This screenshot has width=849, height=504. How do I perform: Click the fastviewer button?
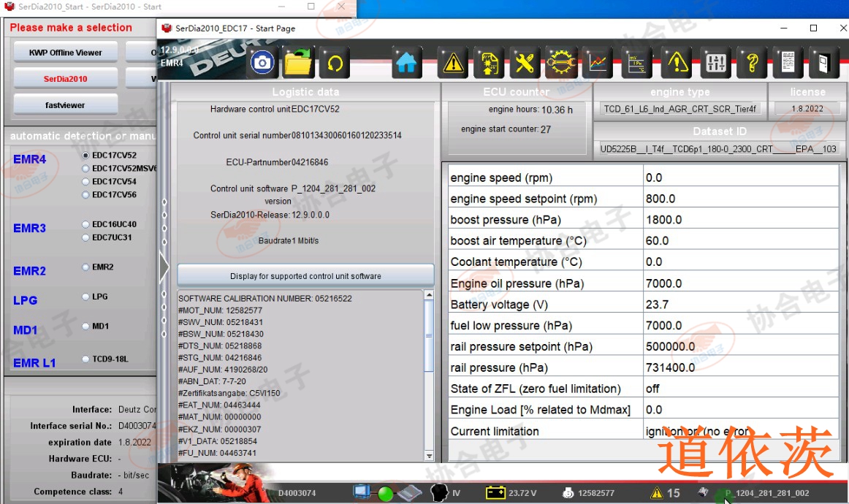(66, 105)
